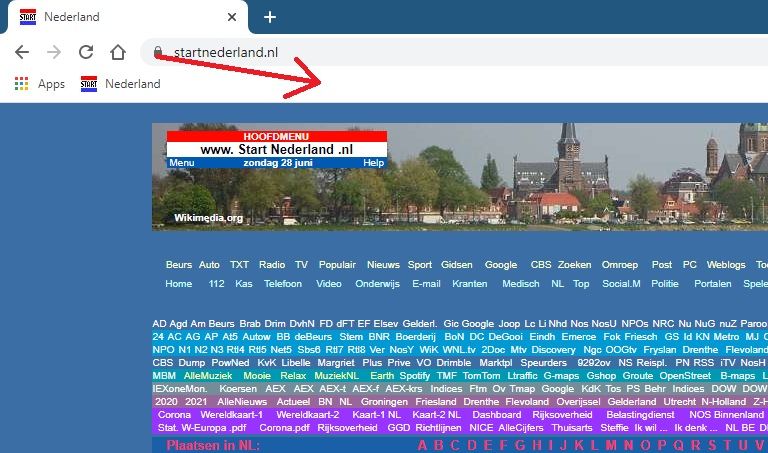
Task: Open the Medisch link
Action: 521,284
